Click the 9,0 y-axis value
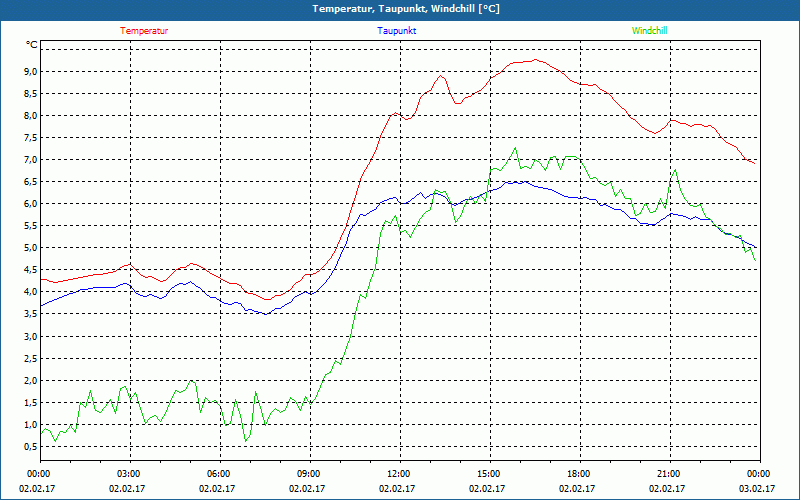Image resolution: width=800 pixels, height=500 pixels. 32,71
